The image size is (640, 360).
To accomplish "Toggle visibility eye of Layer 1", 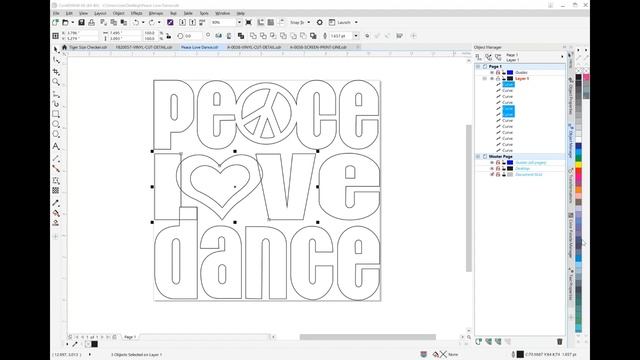I will point(492,78).
